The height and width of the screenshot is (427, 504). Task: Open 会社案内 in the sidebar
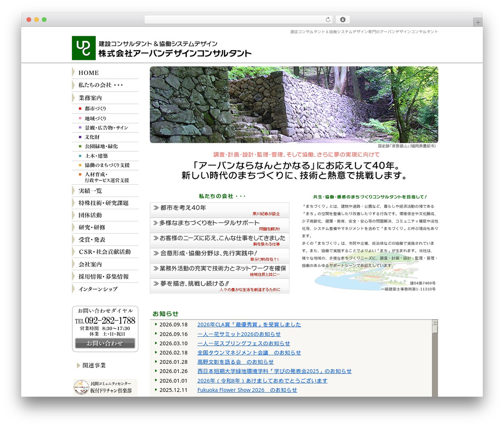click(105, 264)
